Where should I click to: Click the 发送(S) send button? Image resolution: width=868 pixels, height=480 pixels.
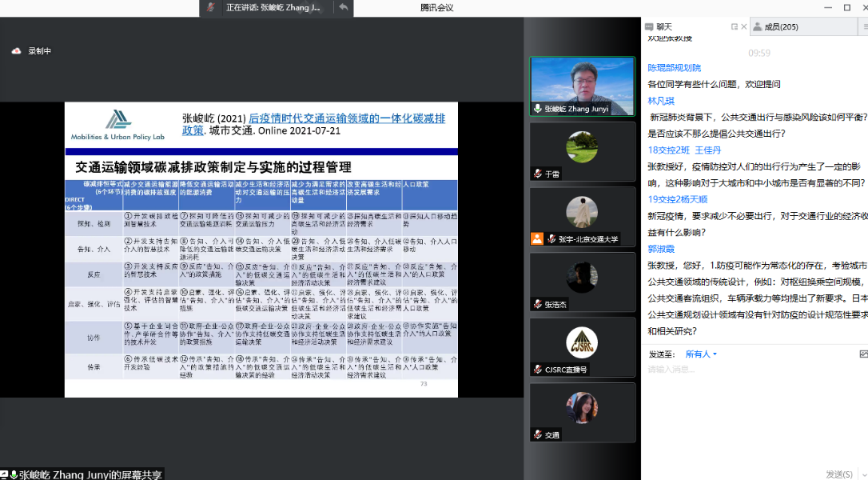pos(838,474)
